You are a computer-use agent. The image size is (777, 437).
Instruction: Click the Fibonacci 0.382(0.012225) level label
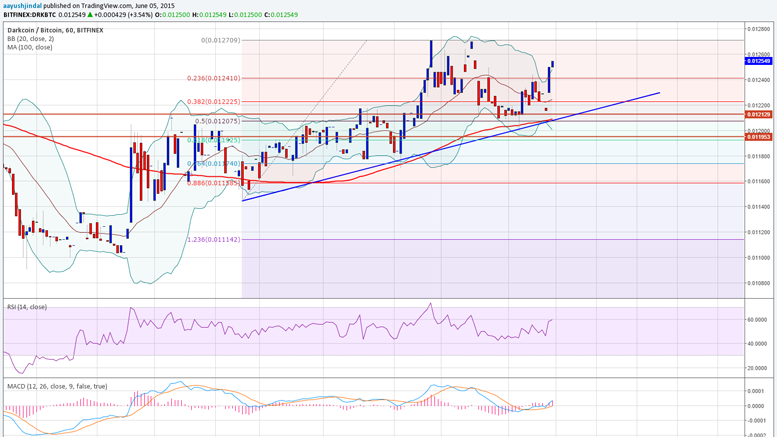point(214,102)
